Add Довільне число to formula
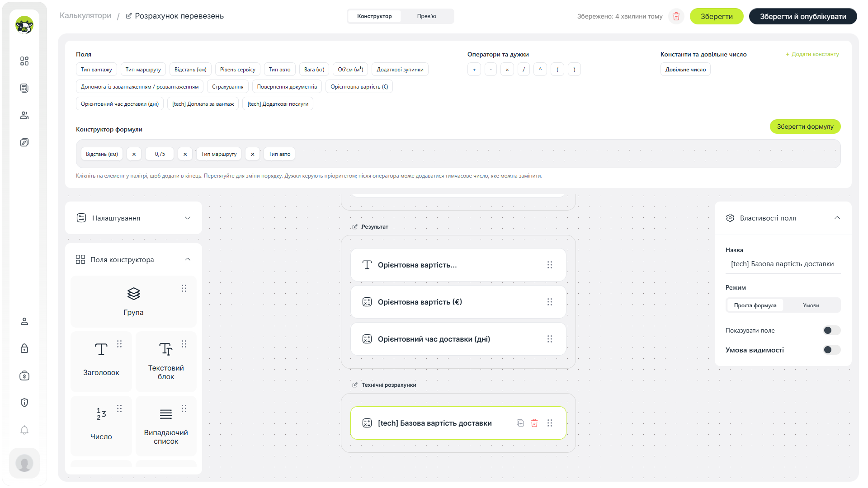The height and width of the screenshot is (488, 868). [x=685, y=70]
